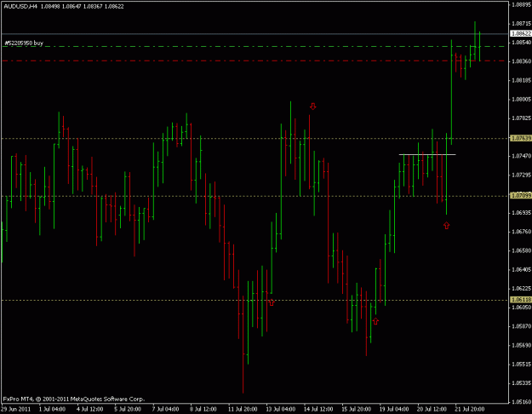
Task: Click the 4 Jul 12:00 time label
Action: pyautogui.click(x=90, y=409)
